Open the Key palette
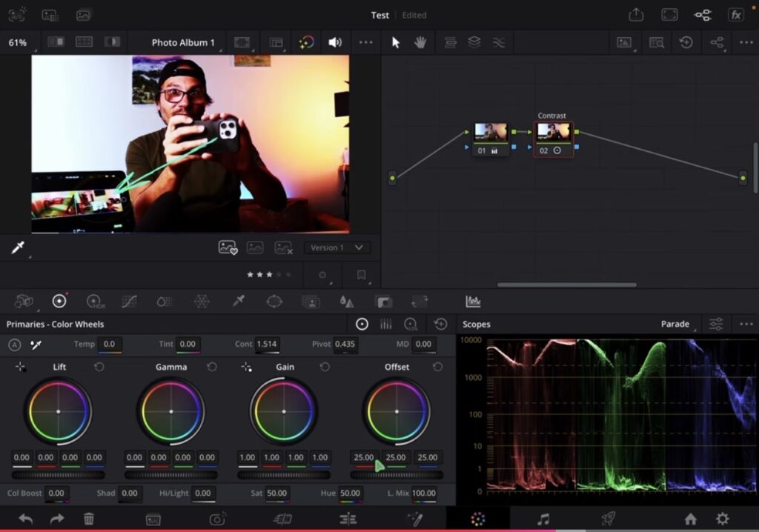Viewport: 759px width, 532px height. [383, 302]
